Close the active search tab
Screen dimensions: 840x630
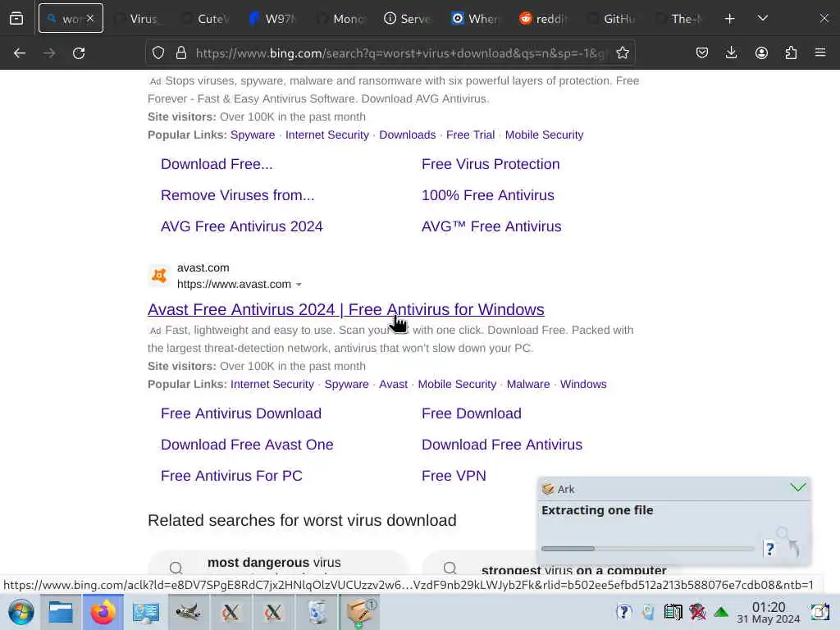click(x=90, y=18)
